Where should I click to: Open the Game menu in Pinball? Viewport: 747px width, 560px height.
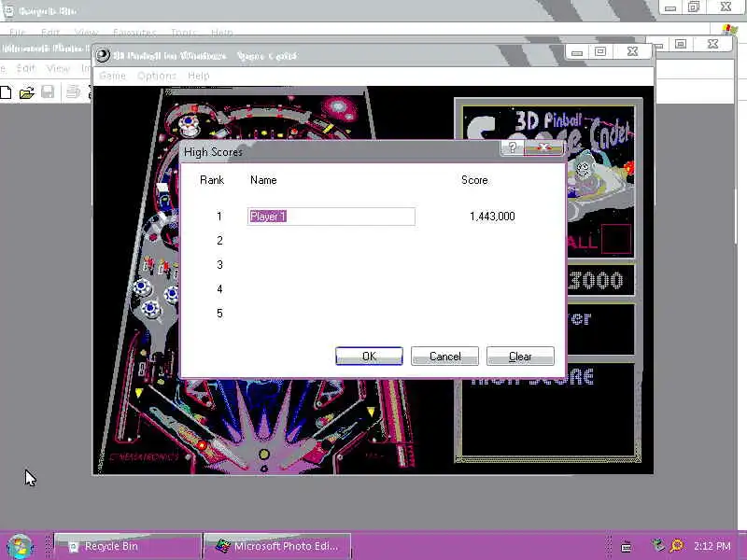pyautogui.click(x=112, y=76)
